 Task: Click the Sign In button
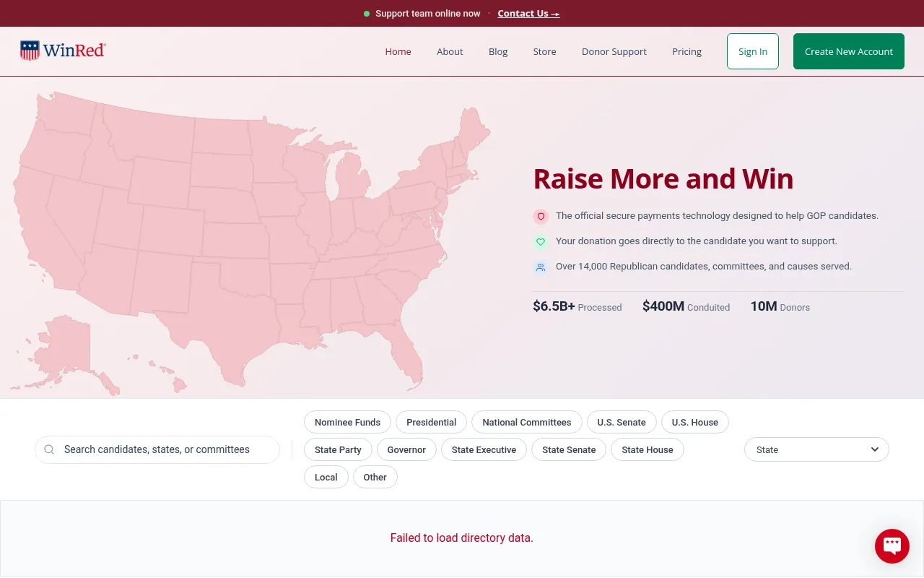point(753,51)
